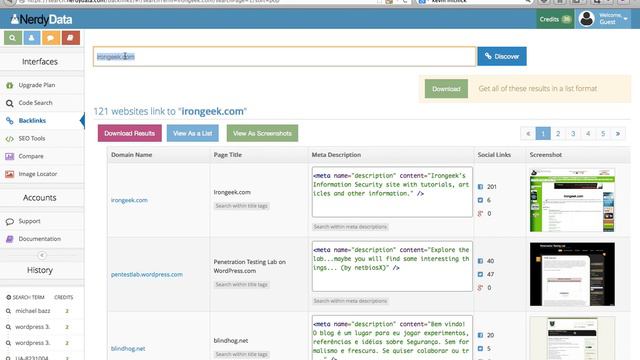Image resolution: width=640 pixels, height=360 pixels.
Task: Click Google Plus icon in pentestlab row
Action: (x=480, y=288)
